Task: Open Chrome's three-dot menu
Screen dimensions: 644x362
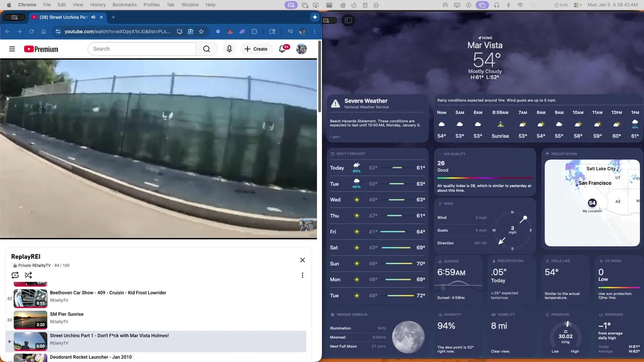Action: pos(314,32)
